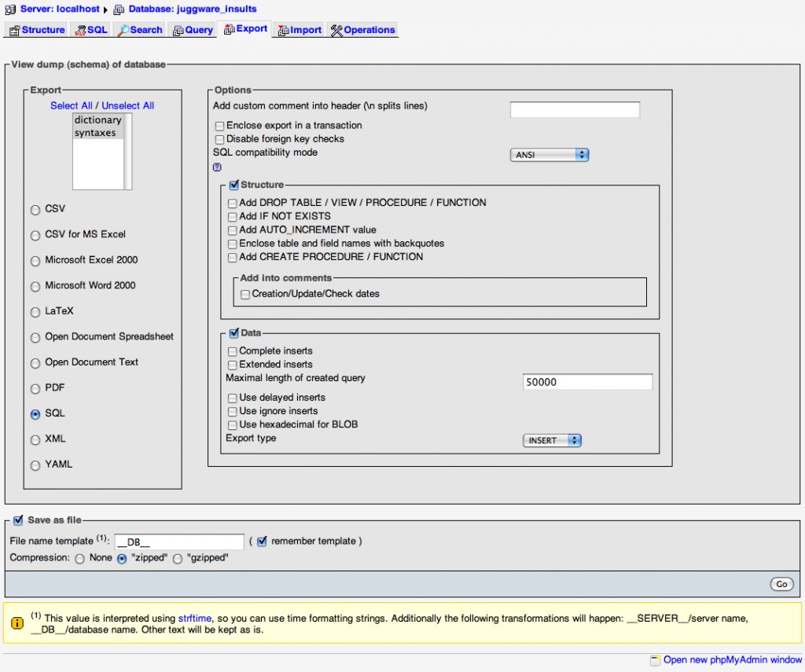Choose 'gzipped' compression

178,558
